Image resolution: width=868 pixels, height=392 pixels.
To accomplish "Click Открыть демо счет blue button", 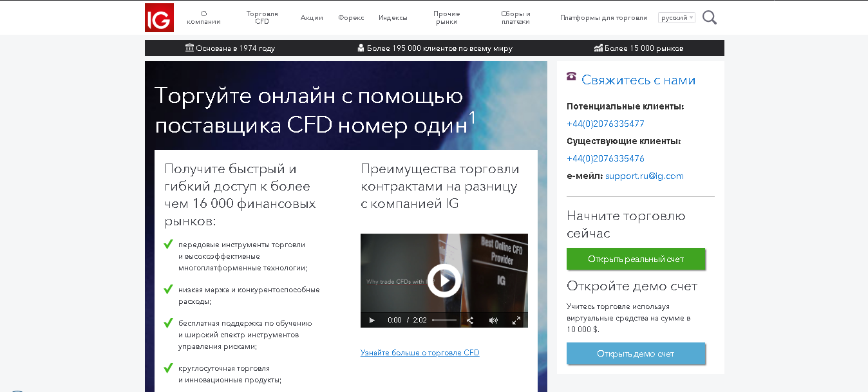I will [x=636, y=353].
